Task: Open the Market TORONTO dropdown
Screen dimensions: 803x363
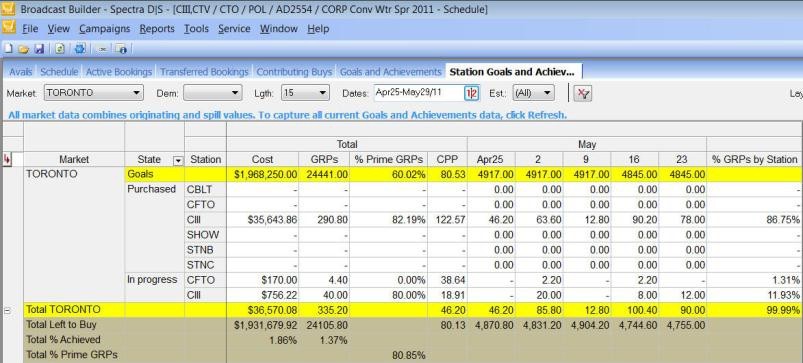Action: click(x=94, y=93)
